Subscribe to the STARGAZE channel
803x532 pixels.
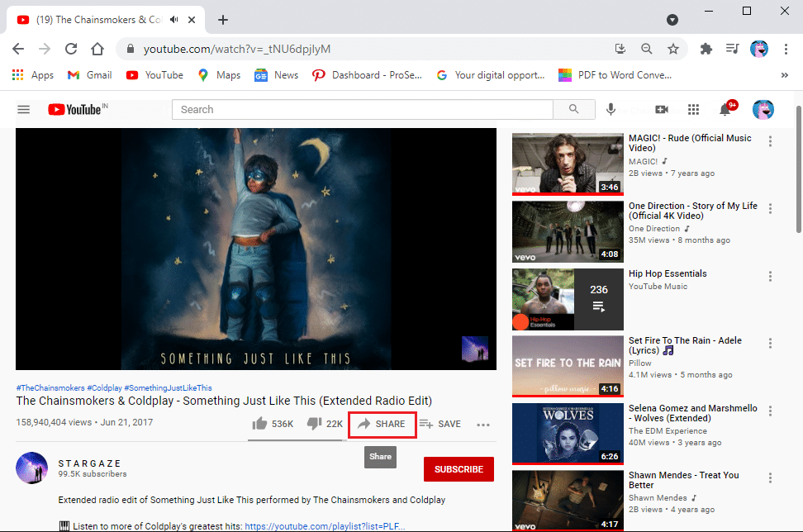point(459,469)
